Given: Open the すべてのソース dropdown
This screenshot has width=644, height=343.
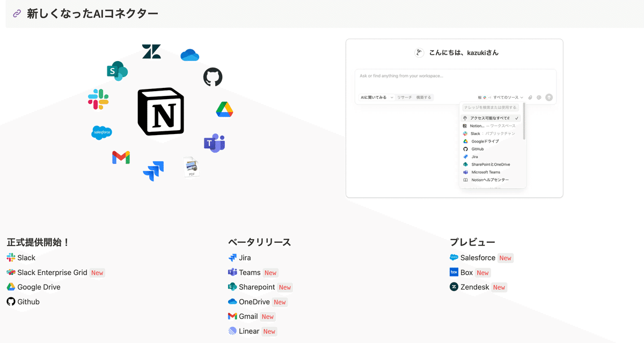Looking at the screenshot, I should (508, 98).
